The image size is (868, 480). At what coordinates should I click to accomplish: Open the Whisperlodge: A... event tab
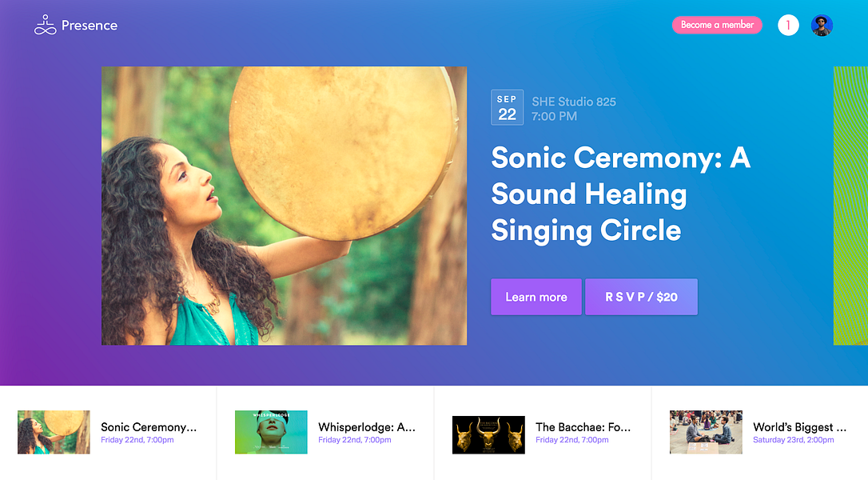coord(367,426)
